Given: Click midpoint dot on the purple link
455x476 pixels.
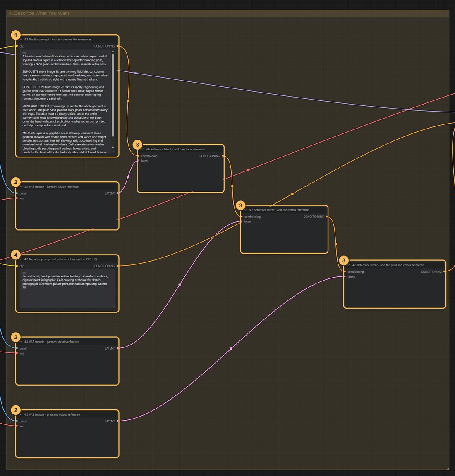Looking at the screenshot, I should coord(136,73).
